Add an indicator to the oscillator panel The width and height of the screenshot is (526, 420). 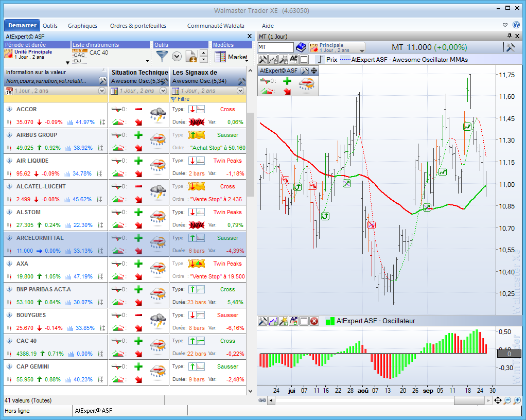pyautogui.click(x=273, y=321)
